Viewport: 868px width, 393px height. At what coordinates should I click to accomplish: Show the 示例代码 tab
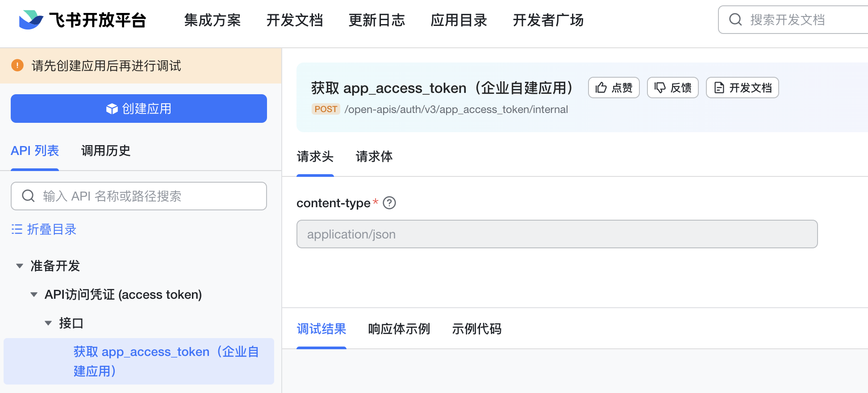pyautogui.click(x=477, y=329)
